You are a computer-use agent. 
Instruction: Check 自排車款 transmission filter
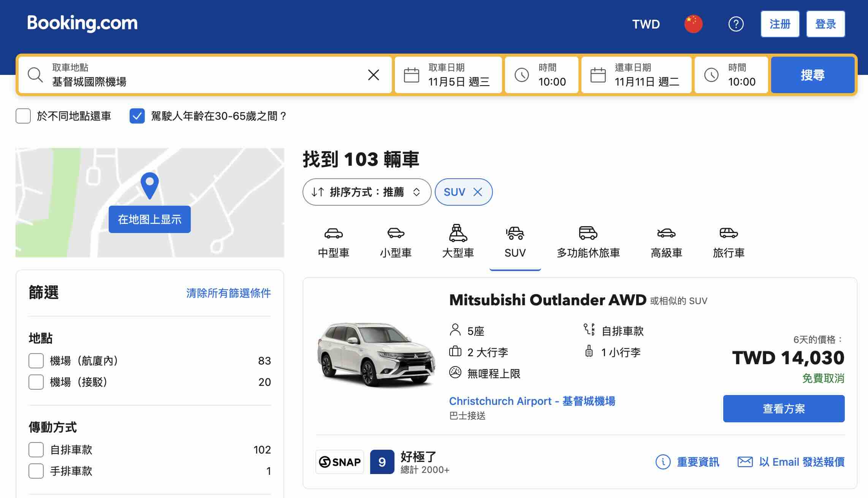36,450
